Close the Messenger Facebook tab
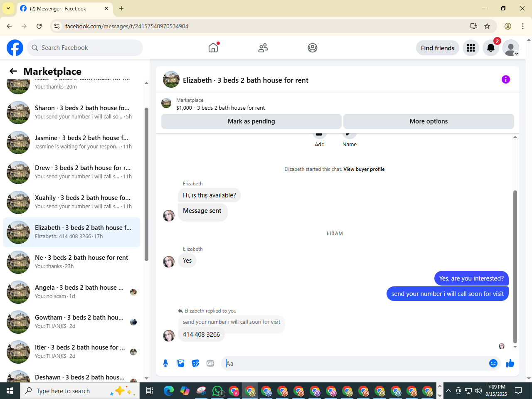 pos(106,8)
